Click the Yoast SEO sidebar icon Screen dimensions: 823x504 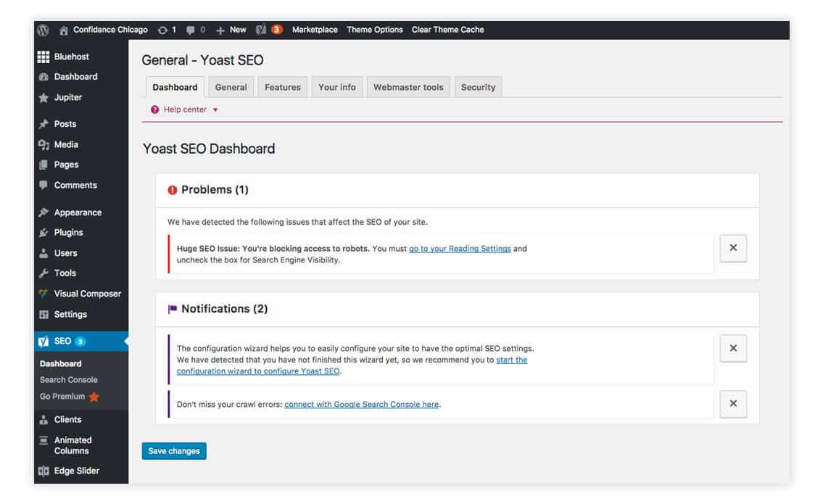(44, 342)
